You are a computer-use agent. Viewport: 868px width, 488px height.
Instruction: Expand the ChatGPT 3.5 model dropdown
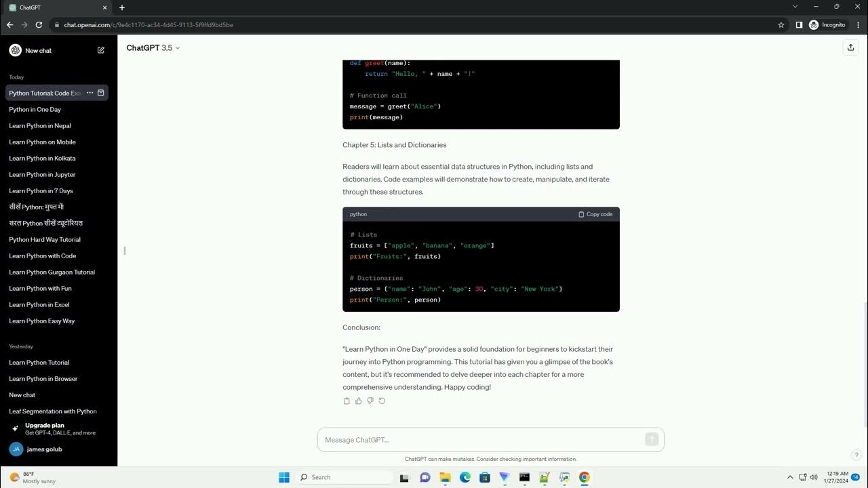coord(153,47)
